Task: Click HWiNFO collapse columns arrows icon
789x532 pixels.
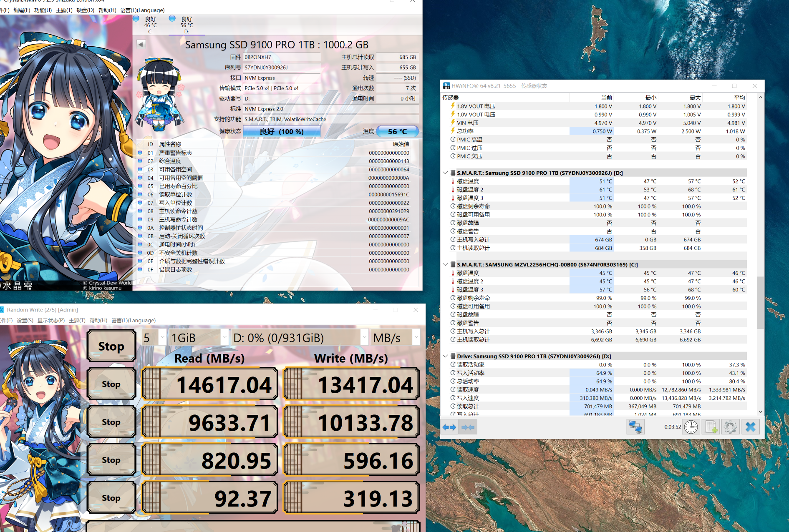Action: tap(468, 427)
